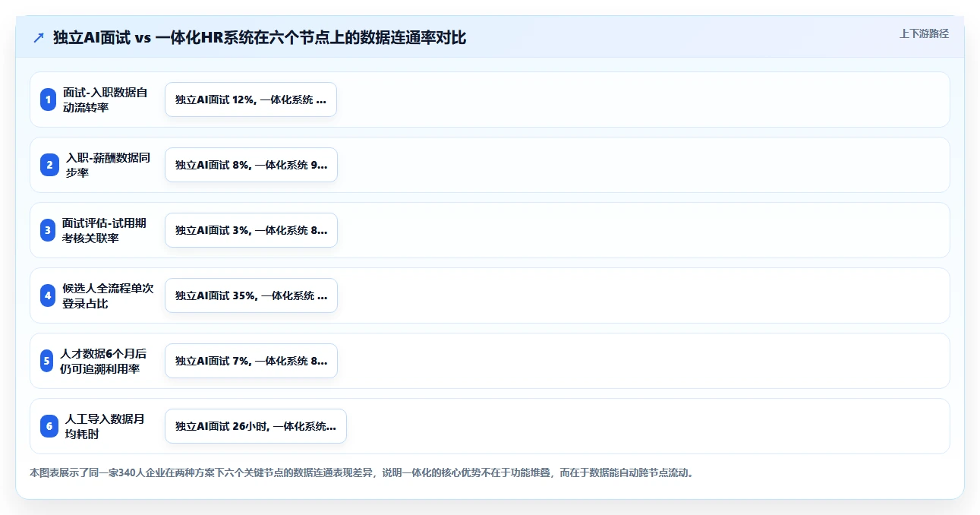Click the 候选人全流程单次登录占比 label
Screen dimensions: 980x515
click(108, 295)
